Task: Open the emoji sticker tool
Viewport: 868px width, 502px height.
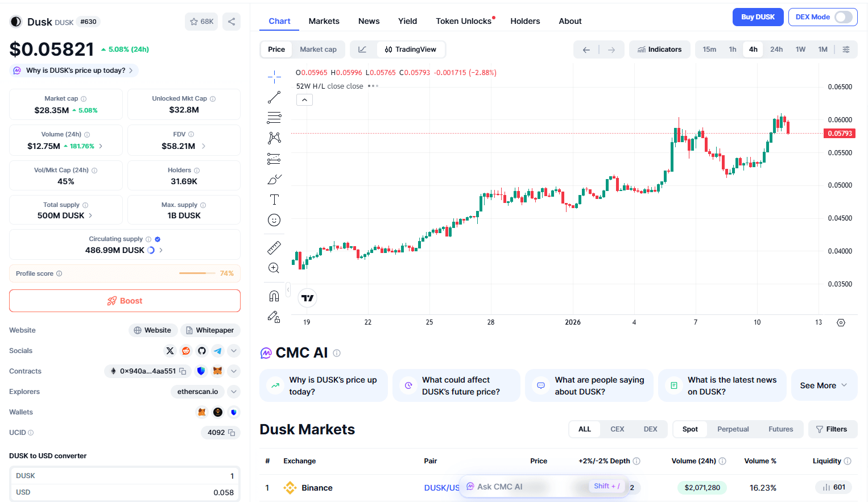Action: 274,220
